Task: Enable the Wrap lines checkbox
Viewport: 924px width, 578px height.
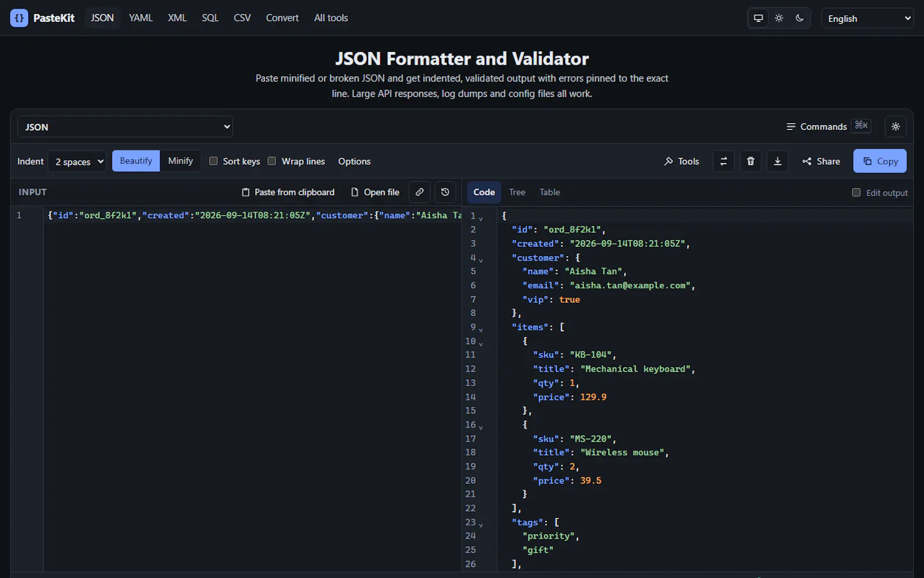Action: [x=271, y=161]
